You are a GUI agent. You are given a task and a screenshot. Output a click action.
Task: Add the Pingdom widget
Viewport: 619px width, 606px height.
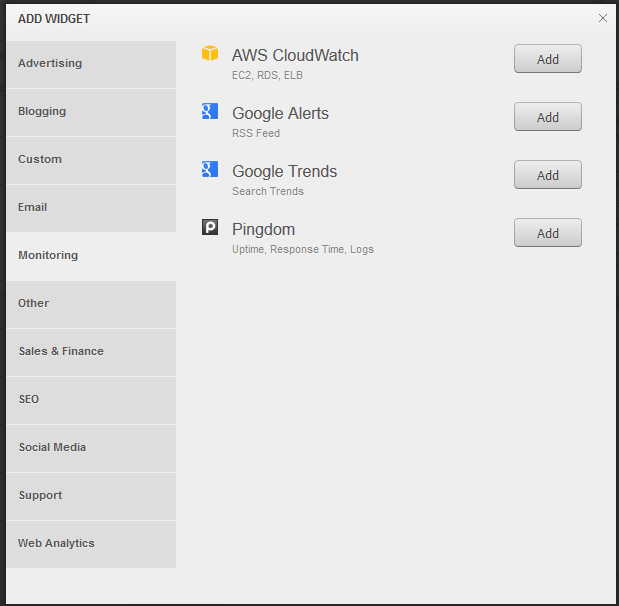tap(548, 233)
